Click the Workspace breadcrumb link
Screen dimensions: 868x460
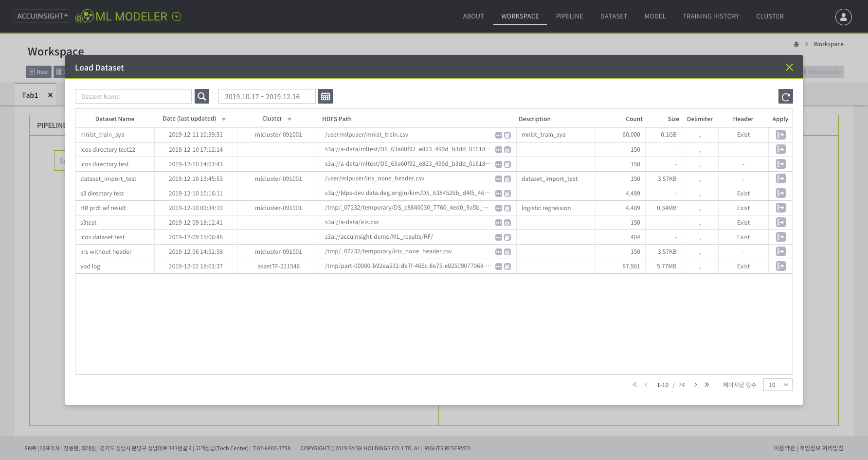pyautogui.click(x=828, y=44)
